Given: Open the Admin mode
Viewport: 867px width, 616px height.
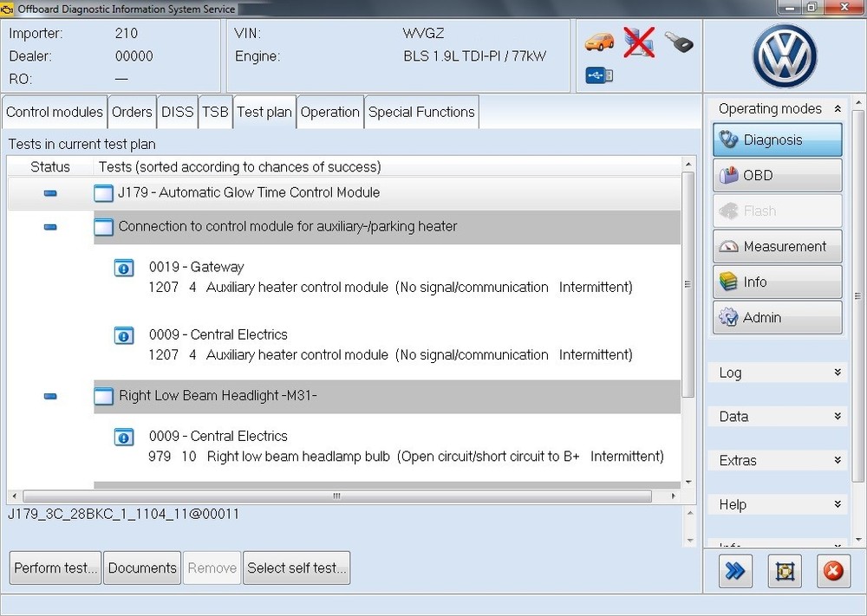Looking at the screenshot, I should tap(778, 317).
